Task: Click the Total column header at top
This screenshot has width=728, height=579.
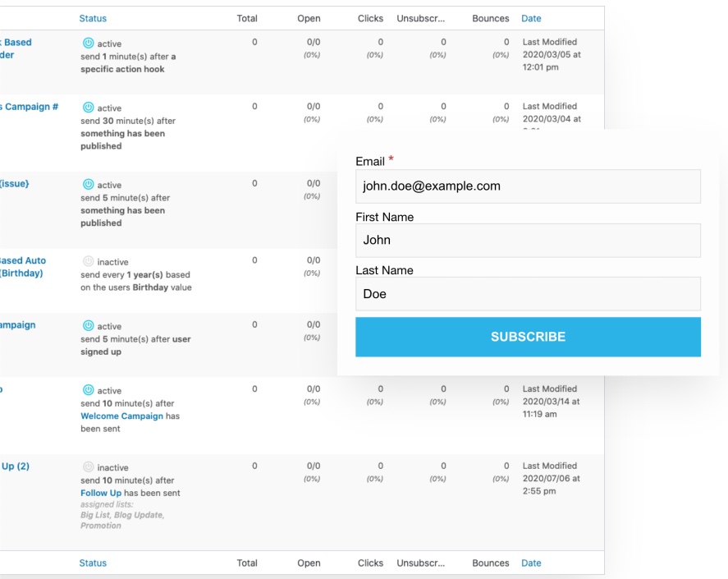Action: (x=247, y=19)
